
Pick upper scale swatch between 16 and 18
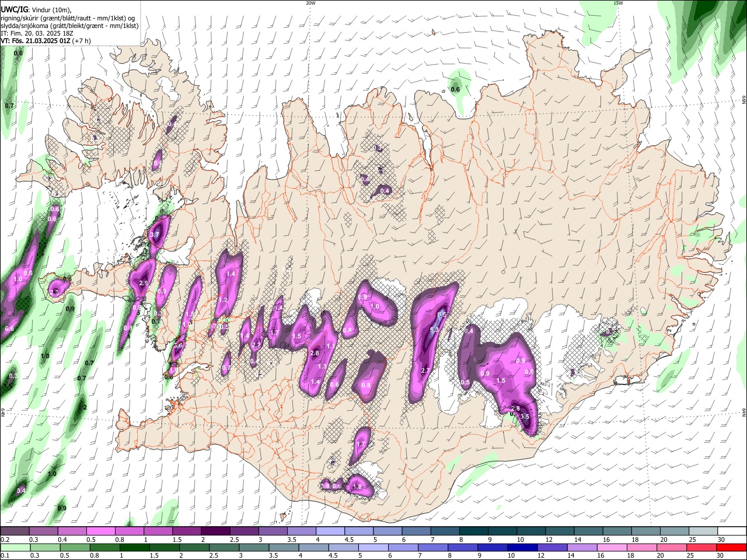click(x=617, y=531)
